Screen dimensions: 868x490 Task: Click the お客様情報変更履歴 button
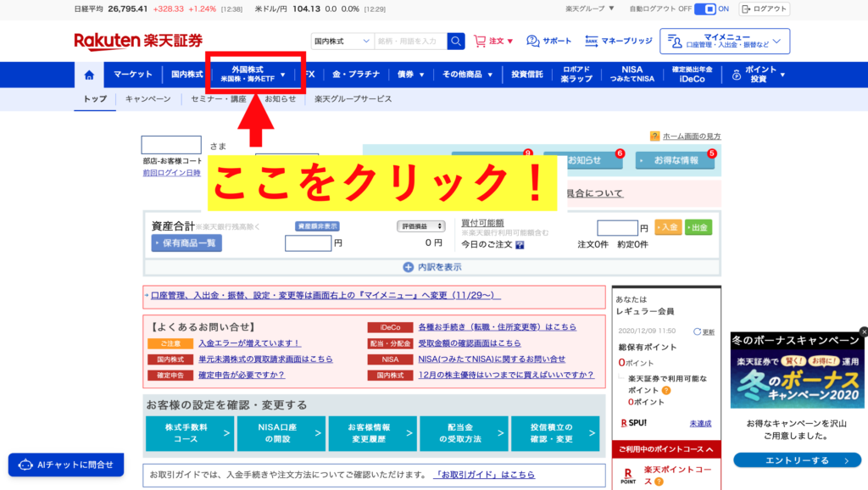(373, 433)
